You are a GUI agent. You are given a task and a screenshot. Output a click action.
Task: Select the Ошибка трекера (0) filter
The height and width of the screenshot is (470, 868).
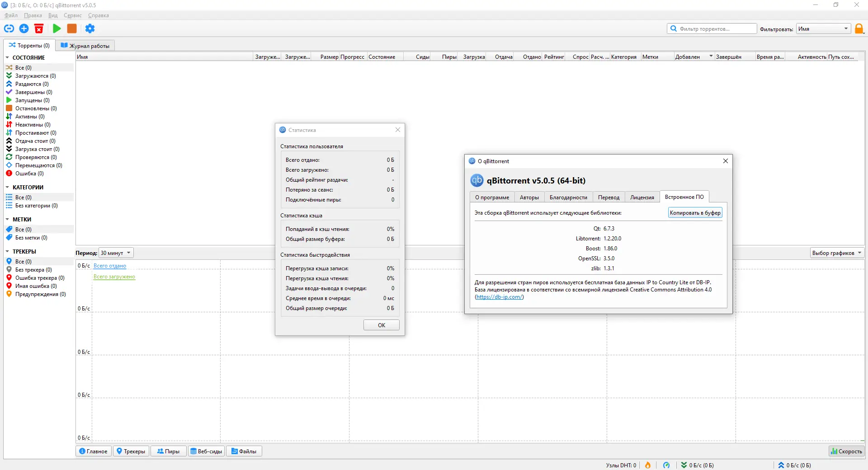click(x=40, y=278)
